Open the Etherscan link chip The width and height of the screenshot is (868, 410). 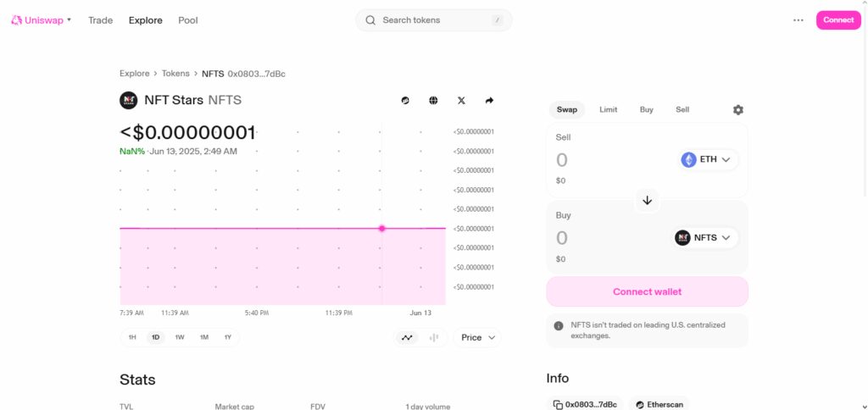tap(659, 404)
